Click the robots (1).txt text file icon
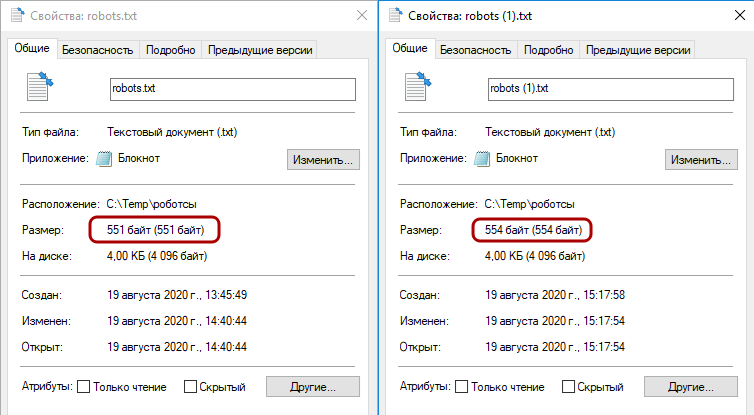This screenshot has height=415, width=754. (x=417, y=88)
